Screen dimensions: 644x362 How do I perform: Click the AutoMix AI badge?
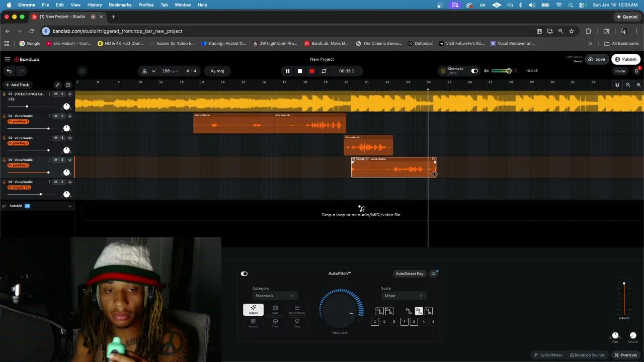coord(27,206)
